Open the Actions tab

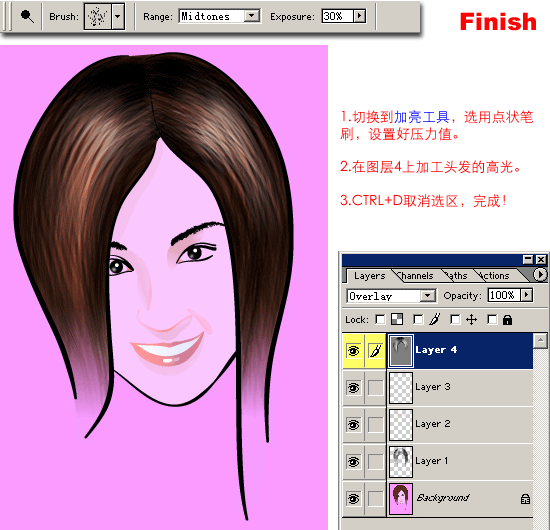(x=494, y=276)
